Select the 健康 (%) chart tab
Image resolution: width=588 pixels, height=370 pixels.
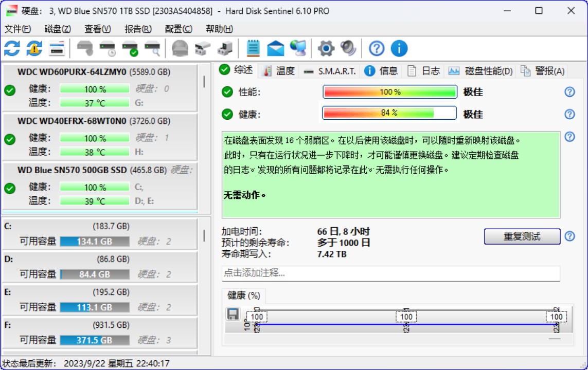point(244,295)
